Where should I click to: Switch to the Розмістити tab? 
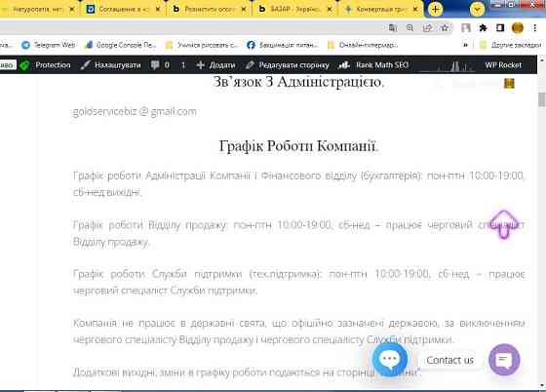point(210,10)
